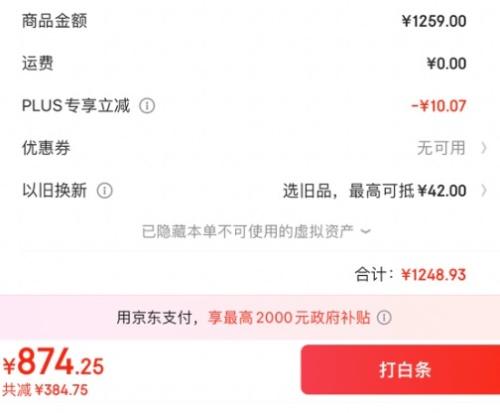Viewport: 500px width, 413px height.
Task: Open the 优惠券 row chevron arrow
Action: 484,148
